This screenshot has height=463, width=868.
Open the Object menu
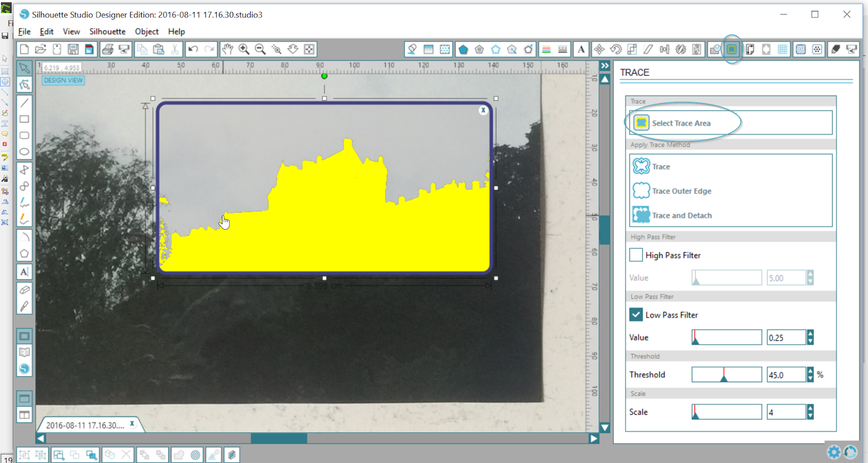(146, 31)
